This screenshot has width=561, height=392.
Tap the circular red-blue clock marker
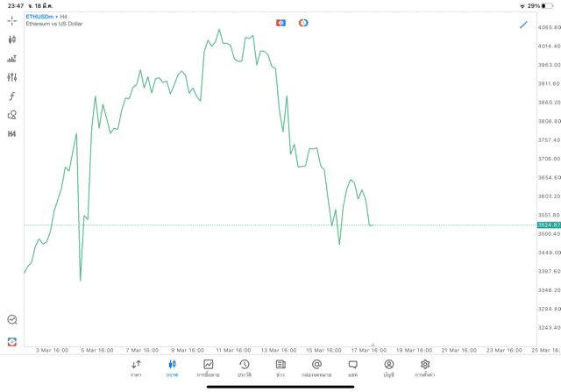pyautogui.click(x=303, y=23)
